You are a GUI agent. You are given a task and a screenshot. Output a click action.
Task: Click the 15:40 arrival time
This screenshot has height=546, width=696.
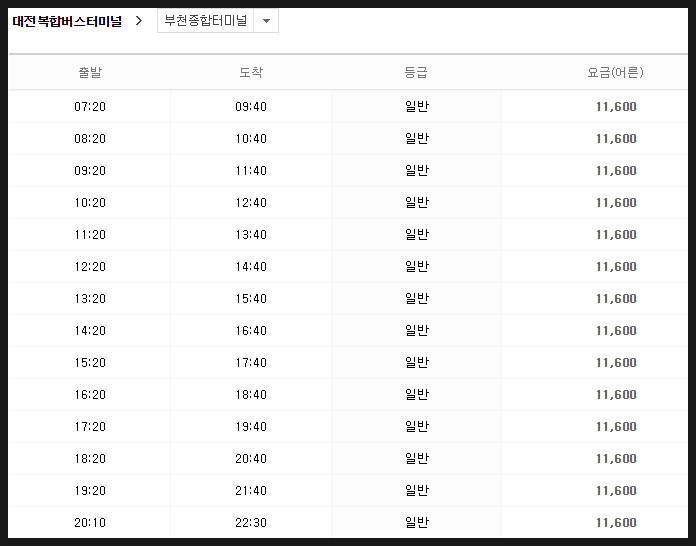(251, 298)
